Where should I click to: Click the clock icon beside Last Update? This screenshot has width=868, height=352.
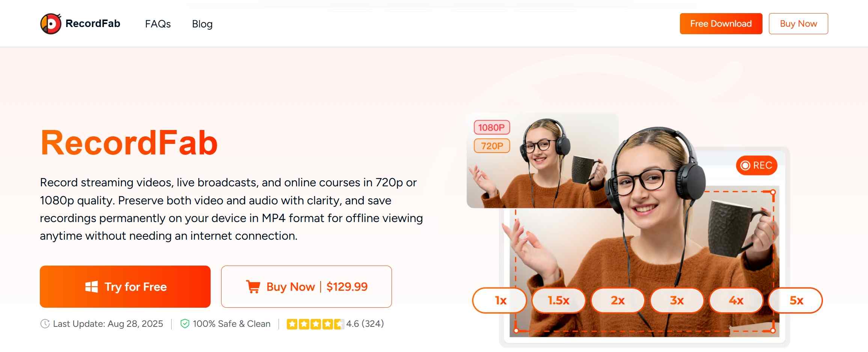[x=45, y=324]
